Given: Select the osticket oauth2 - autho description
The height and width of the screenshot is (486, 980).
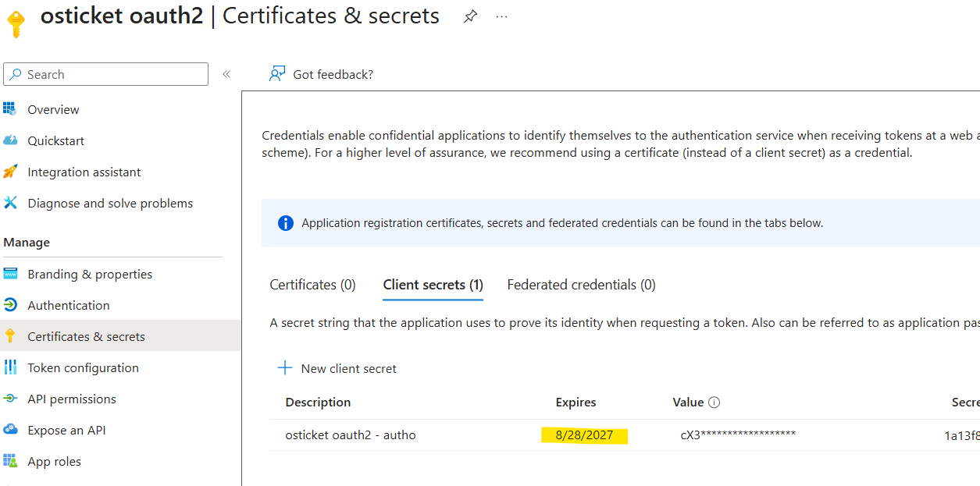Looking at the screenshot, I should coord(351,435).
